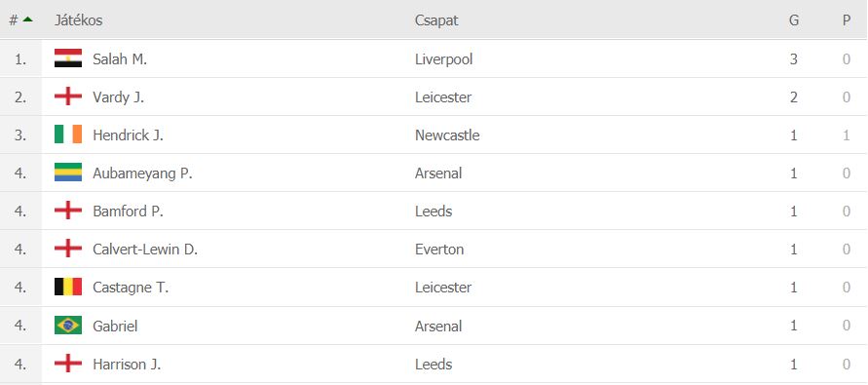
Task: Click the England flag beside Calvert-Lewin D.
Action: tap(68, 249)
